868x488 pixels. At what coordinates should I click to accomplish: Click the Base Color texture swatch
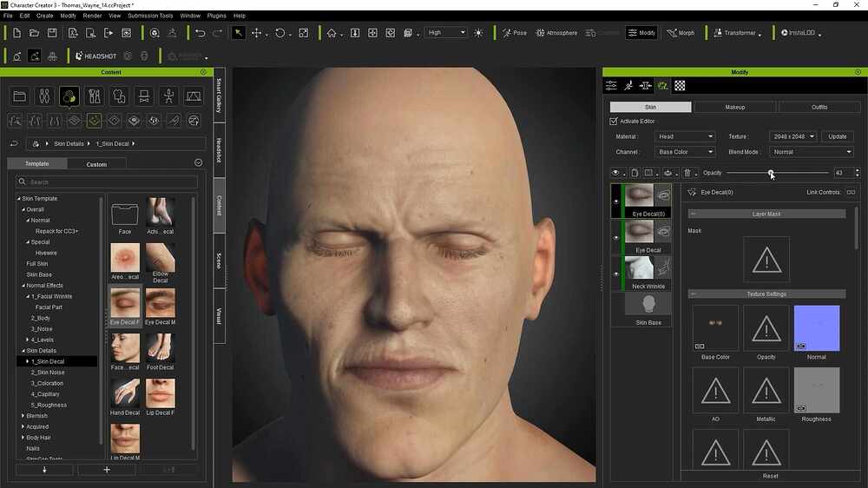(x=715, y=328)
